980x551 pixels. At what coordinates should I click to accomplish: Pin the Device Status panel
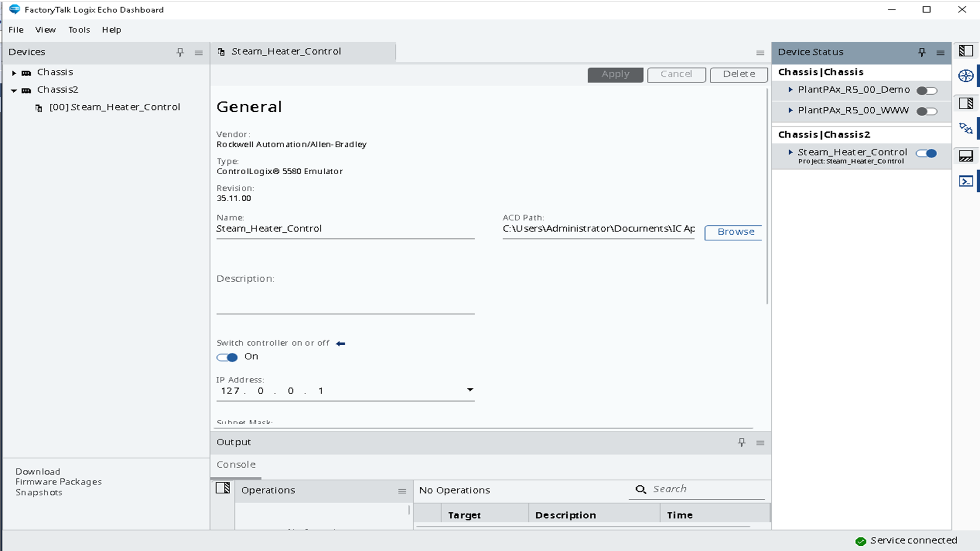pyautogui.click(x=922, y=52)
